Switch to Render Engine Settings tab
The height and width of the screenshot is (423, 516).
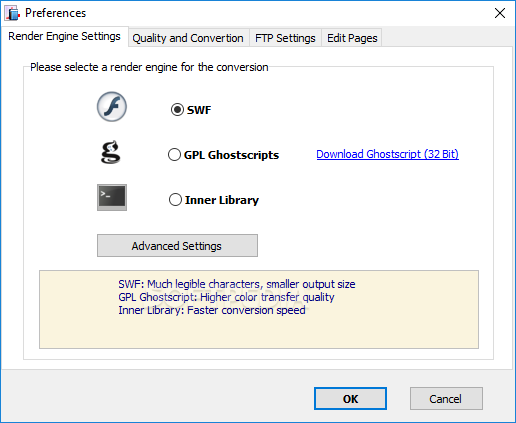click(x=64, y=36)
